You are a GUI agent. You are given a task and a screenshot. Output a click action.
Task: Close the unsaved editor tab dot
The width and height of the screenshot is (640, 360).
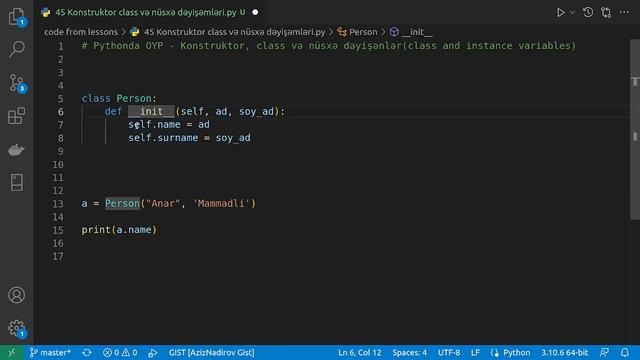(x=255, y=12)
